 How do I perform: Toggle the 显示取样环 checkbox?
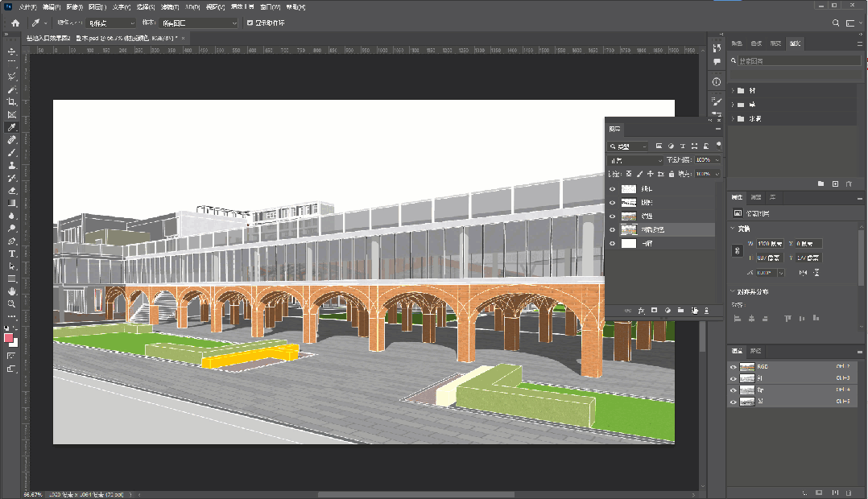[250, 23]
